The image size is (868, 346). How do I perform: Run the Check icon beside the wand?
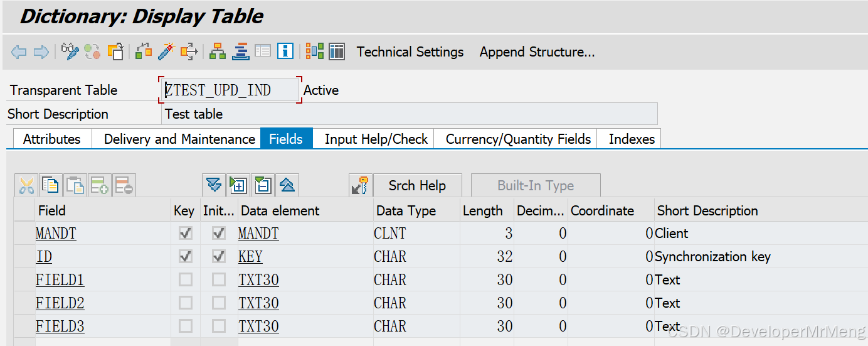point(144,51)
